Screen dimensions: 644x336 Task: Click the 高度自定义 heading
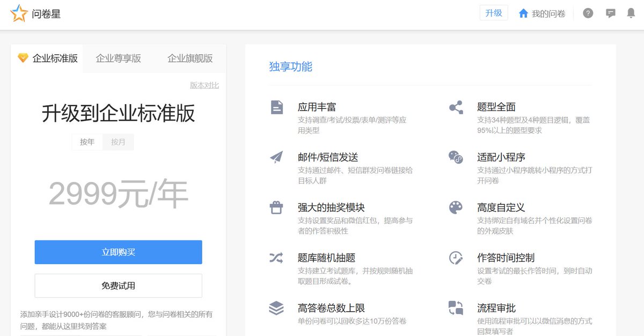(x=501, y=207)
